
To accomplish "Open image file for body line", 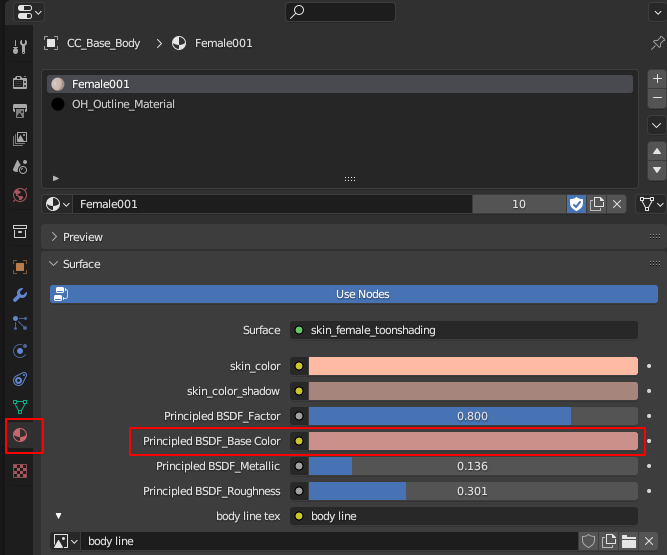I will point(629,541).
